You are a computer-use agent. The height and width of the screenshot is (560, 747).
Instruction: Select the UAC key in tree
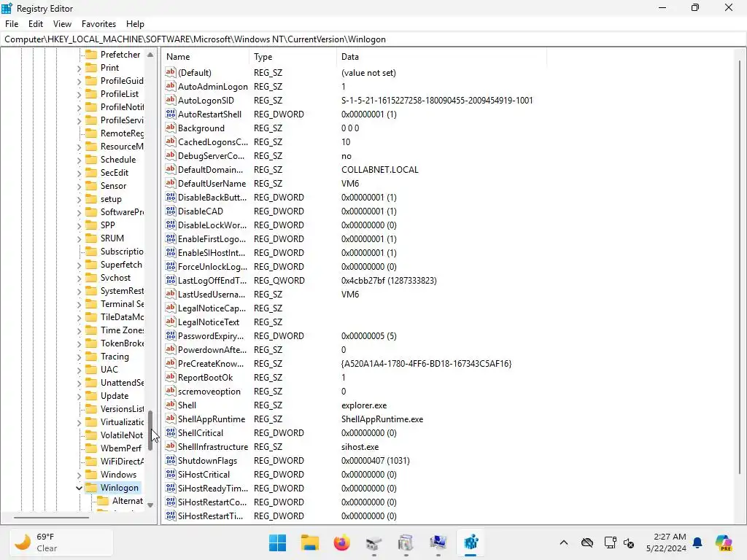coord(109,370)
